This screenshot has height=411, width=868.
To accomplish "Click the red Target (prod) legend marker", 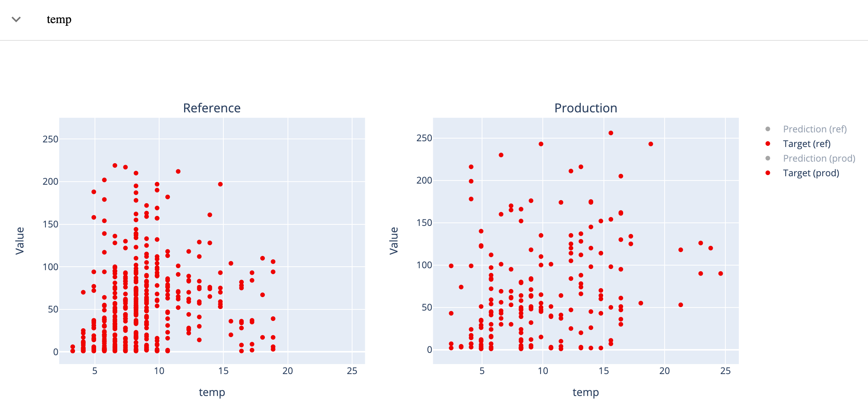I will pyautogui.click(x=768, y=173).
